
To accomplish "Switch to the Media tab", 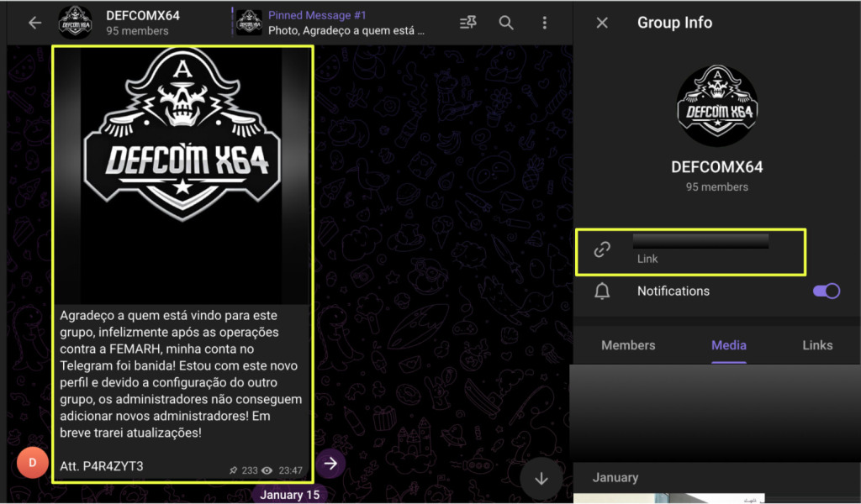I will [729, 345].
